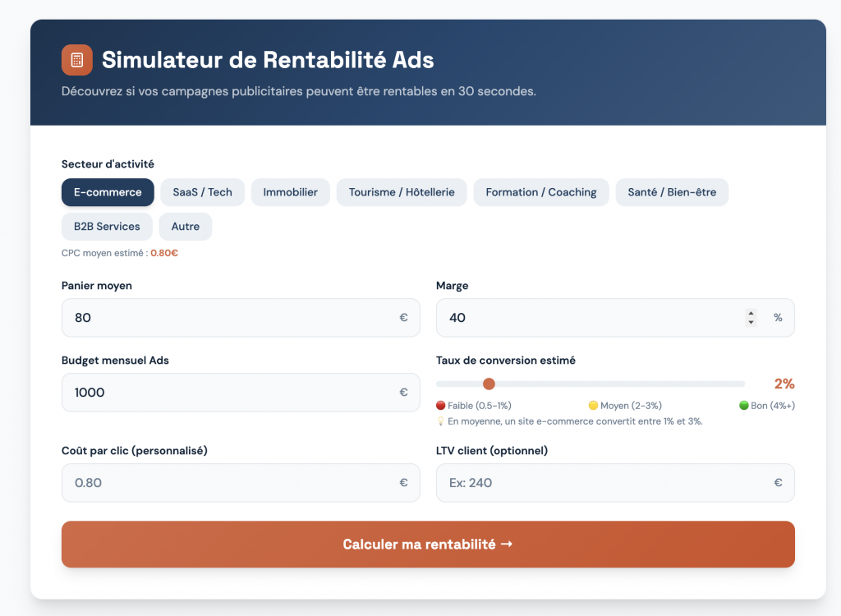Select the B2B Services sector

point(107,227)
